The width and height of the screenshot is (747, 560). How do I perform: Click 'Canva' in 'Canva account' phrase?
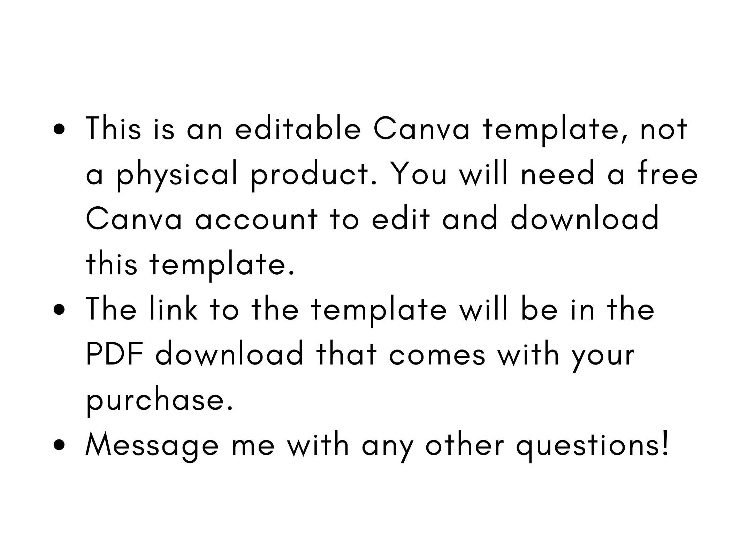tap(134, 220)
